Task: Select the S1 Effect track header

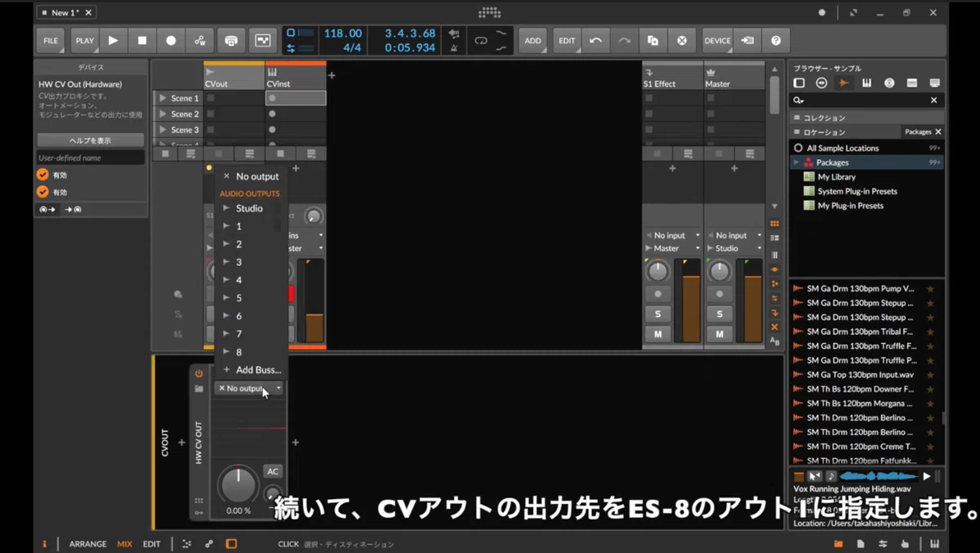Action: (x=672, y=78)
